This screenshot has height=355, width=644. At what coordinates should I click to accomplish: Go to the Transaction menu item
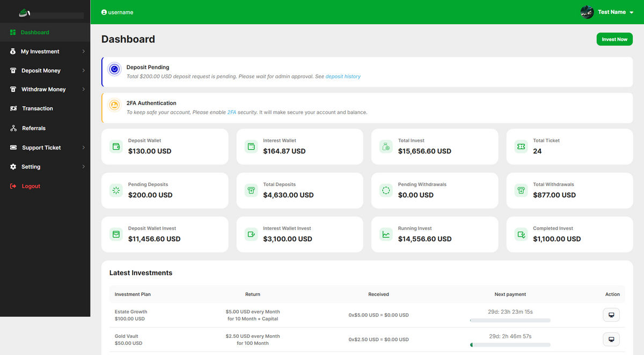click(45, 108)
